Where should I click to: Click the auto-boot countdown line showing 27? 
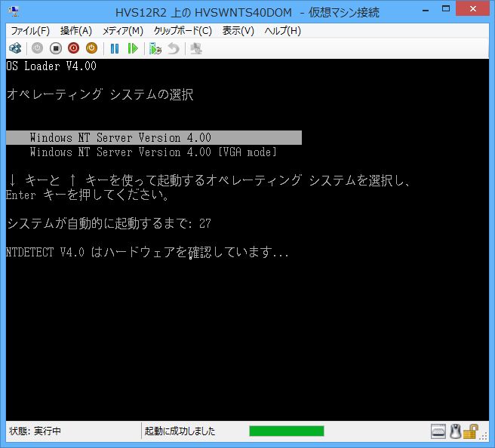(x=109, y=223)
